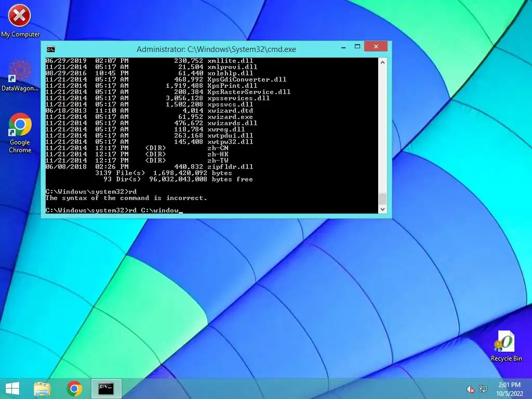This screenshot has height=399, width=532.
Task: Click the XpsGdiConverter.dll line
Action: point(166,79)
